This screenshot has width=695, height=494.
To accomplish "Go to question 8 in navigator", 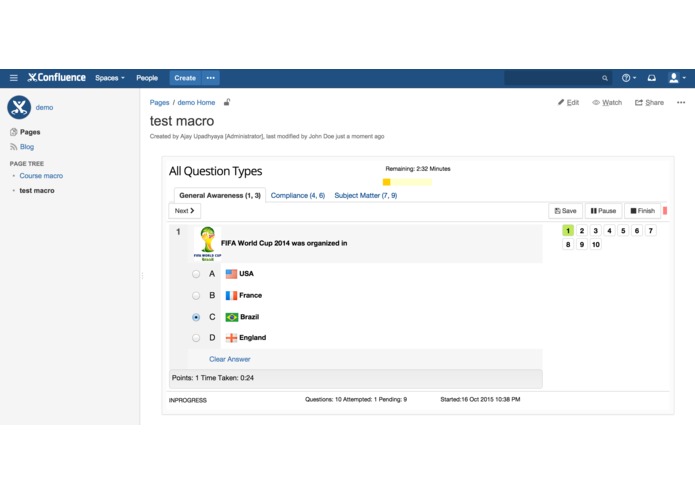I will (x=568, y=245).
